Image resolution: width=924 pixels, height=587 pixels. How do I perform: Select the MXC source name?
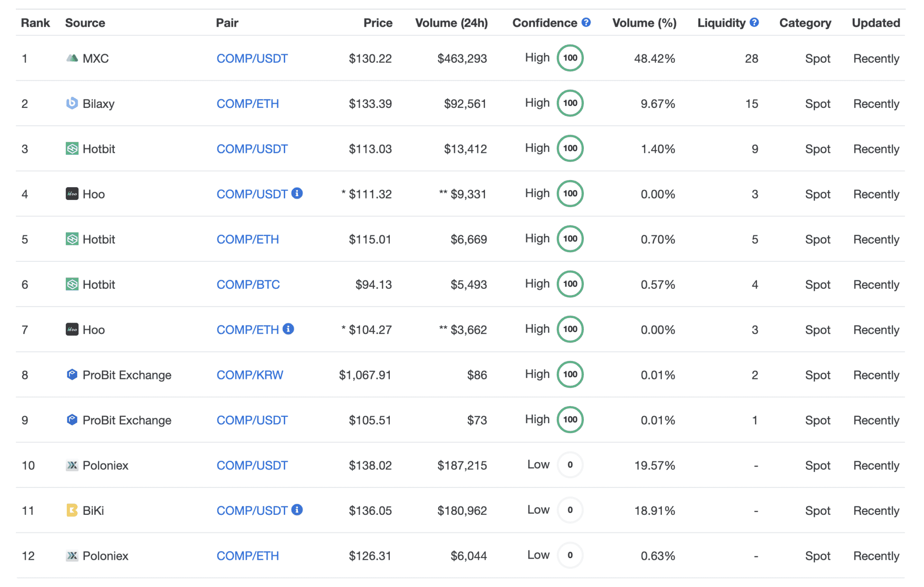[x=96, y=59]
